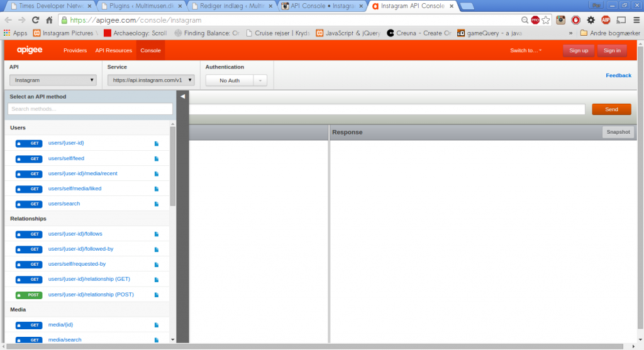Open docs icon for users/{user-id}/followed-by
Screen dimensions: 644x350
[157, 249]
